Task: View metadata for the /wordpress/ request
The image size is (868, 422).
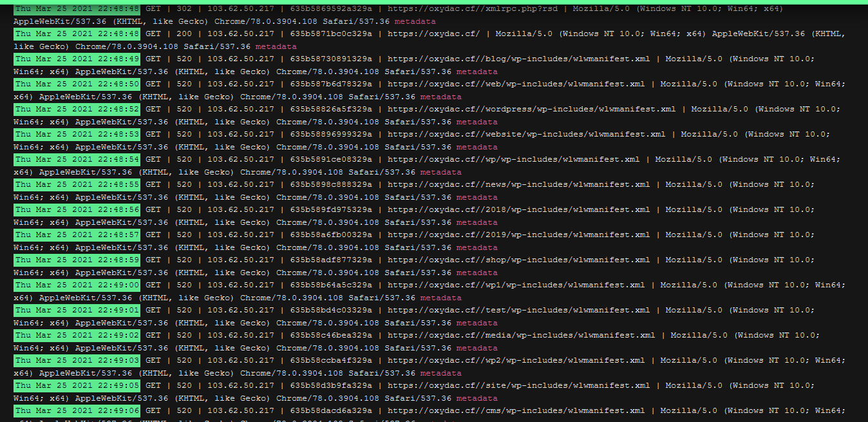Action: (x=476, y=122)
